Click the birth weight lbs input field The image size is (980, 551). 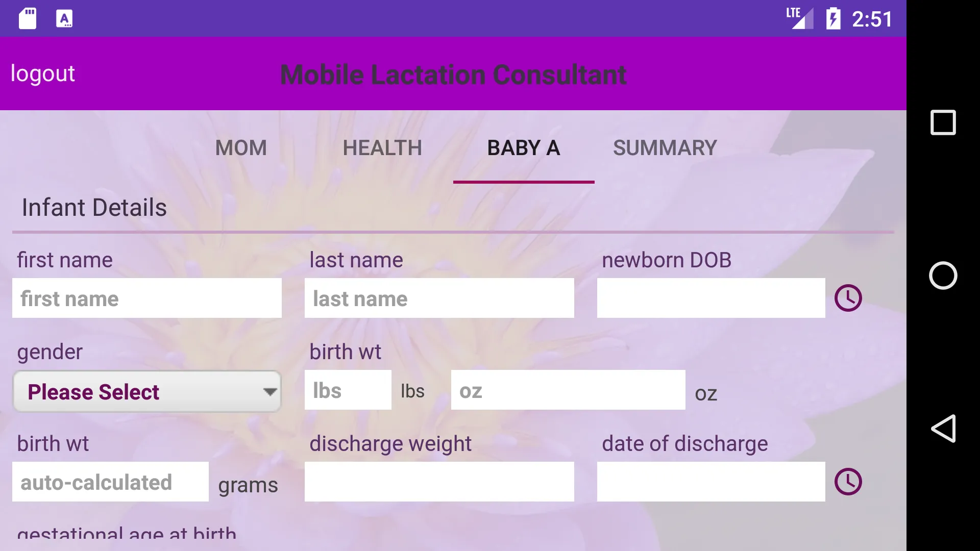pyautogui.click(x=348, y=390)
